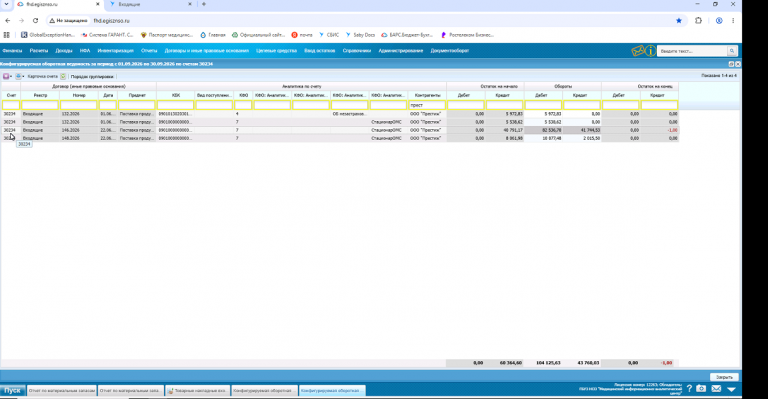Viewport: 768px width, 399px height.
Task: Open the Ввод остатков menu
Action: coord(319,51)
